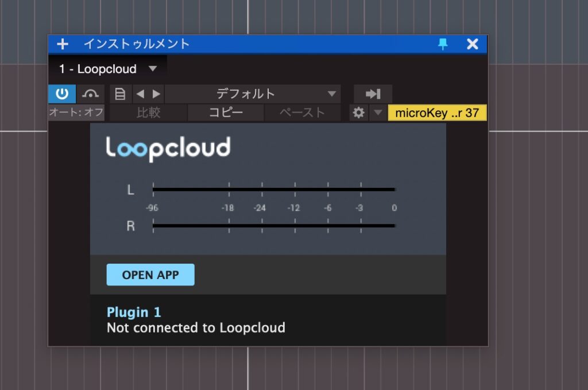Open the preset file document icon

coord(120,94)
